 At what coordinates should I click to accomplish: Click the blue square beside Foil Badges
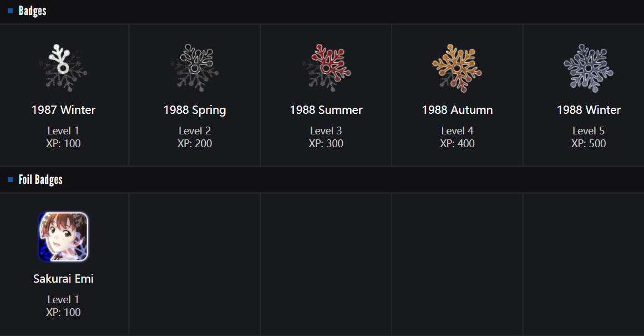(x=10, y=180)
